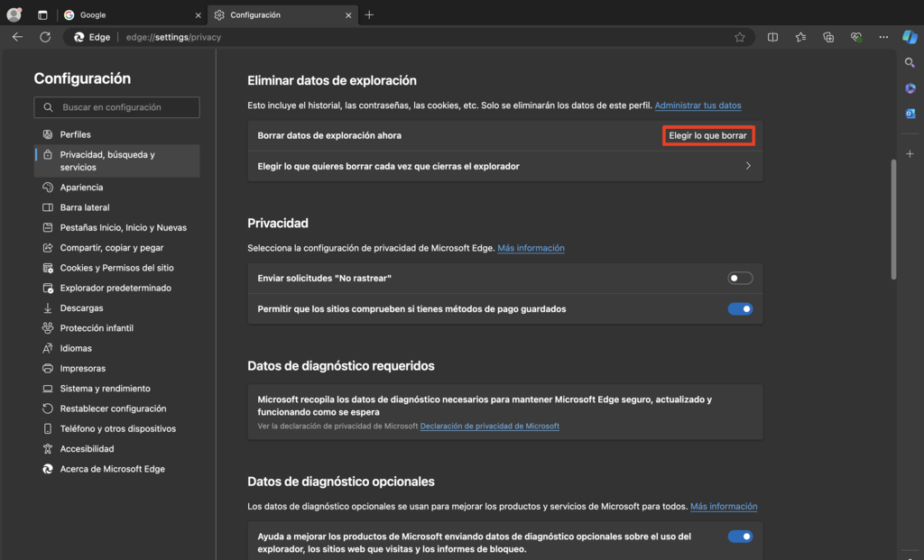924x560 pixels.
Task: Add this page to favorites via the star
Action: (740, 37)
